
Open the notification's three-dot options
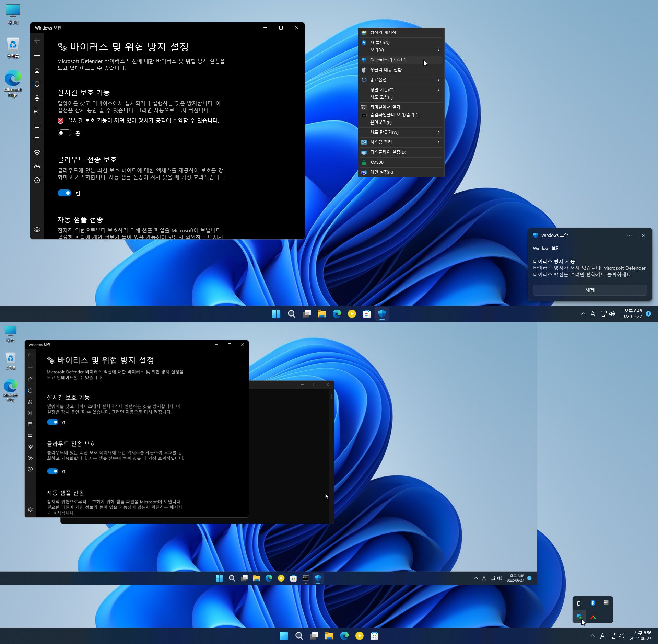(x=629, y=235)
